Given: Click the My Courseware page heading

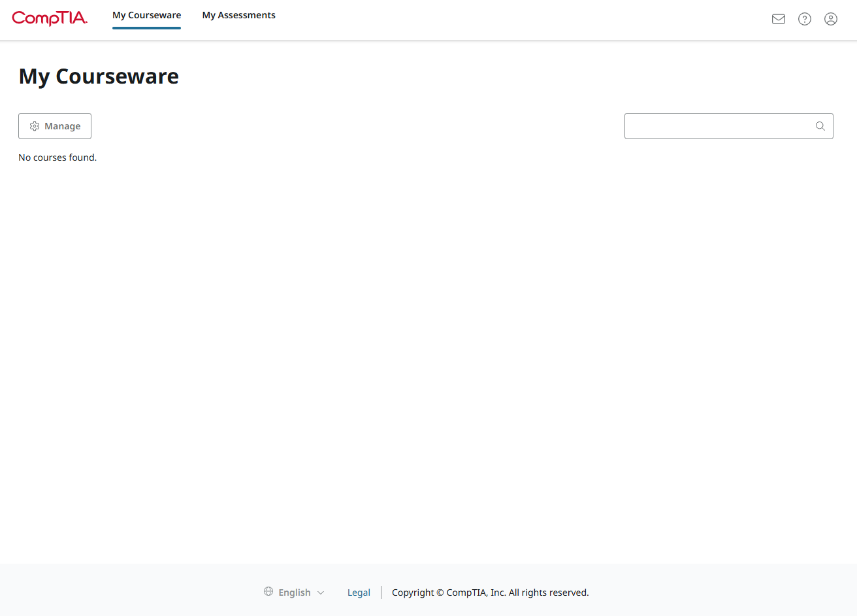Looking at the screenshot, I should (99, 76).
